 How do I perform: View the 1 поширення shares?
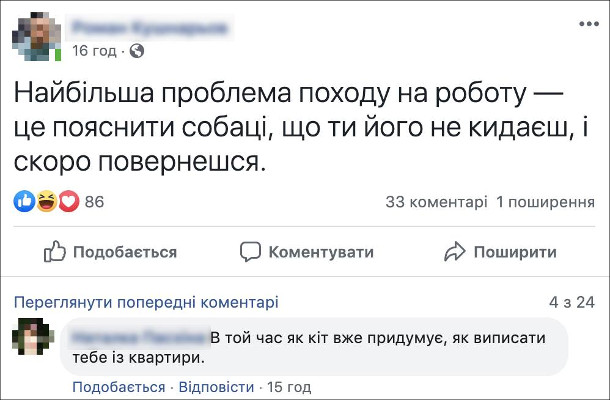click(x=546, y=202)
